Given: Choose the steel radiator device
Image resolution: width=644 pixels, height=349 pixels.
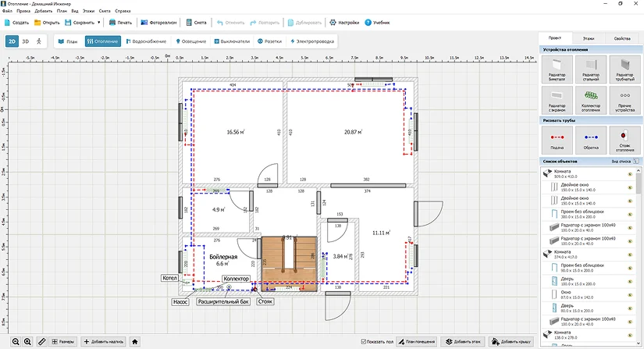Looking at the screenshot, I should pyautogui.click(x=591, y=69).
